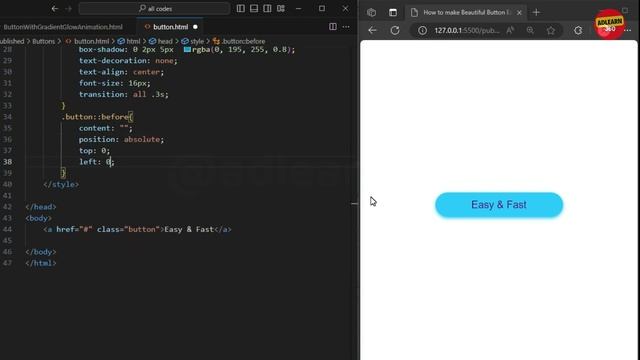Open browser Settings and more menu

(x=628, y=30)
